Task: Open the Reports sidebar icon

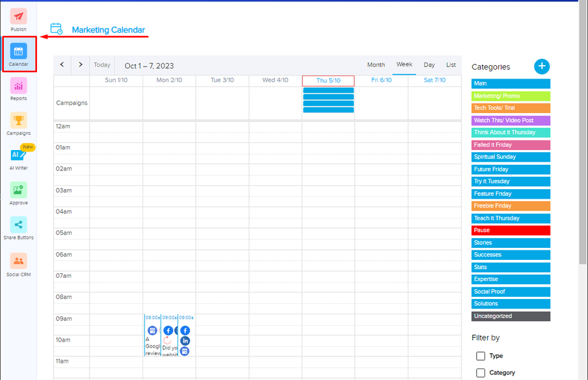Action: [x=19, y=86]
